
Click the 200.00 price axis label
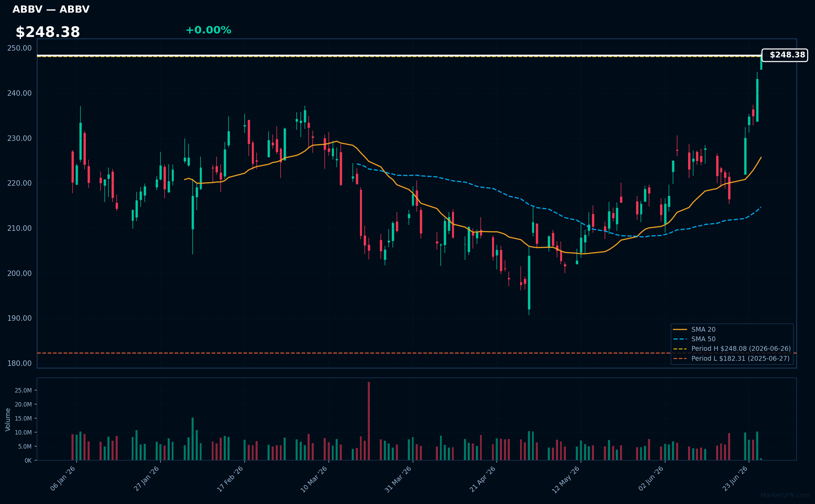click(20, 273)
